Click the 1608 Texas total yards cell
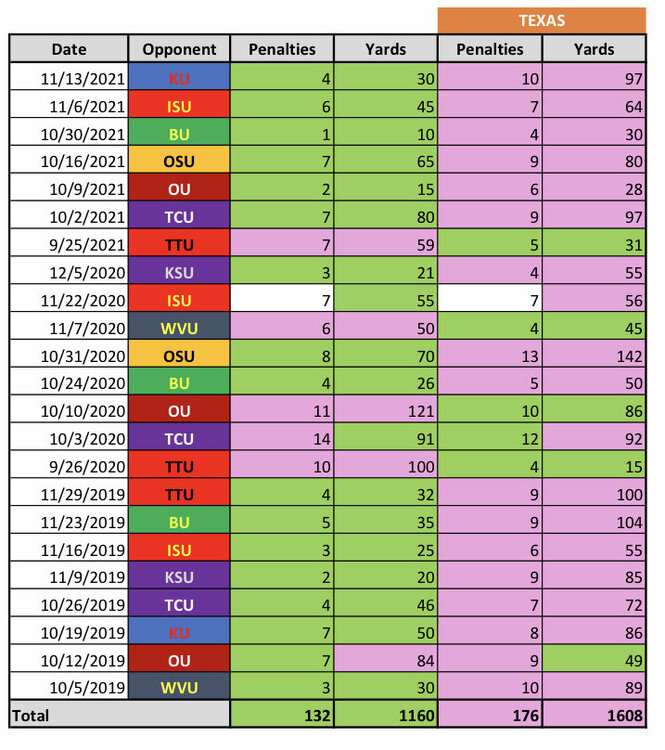The image size is (665, 750). pos(594,715)
